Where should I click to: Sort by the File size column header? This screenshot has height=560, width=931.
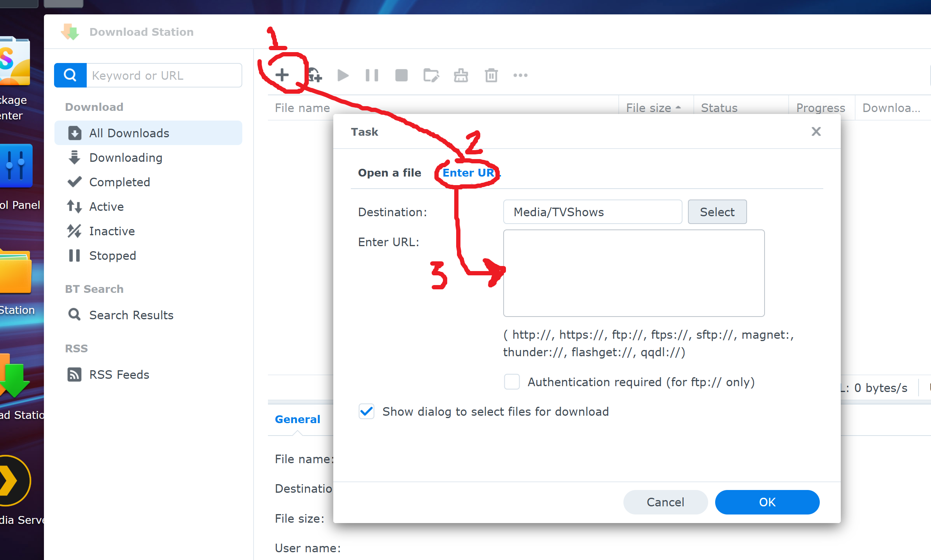(656, 108)
